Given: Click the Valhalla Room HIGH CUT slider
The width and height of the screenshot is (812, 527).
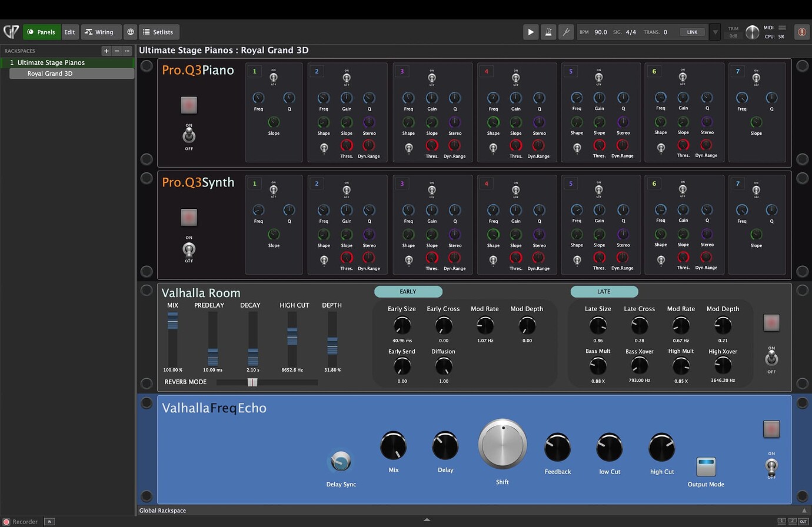Looking at the screenshot, I should (x=292, y=339).
